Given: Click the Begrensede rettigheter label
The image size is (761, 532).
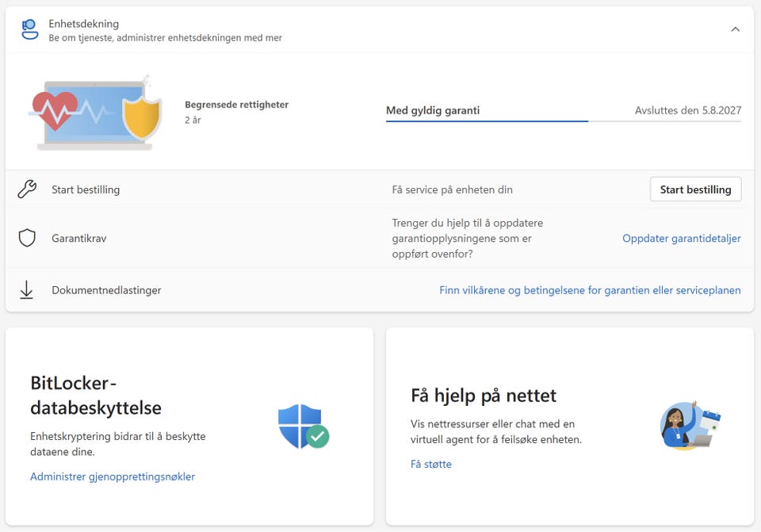Looking at the screenshot, I should [x=236, y=105].
